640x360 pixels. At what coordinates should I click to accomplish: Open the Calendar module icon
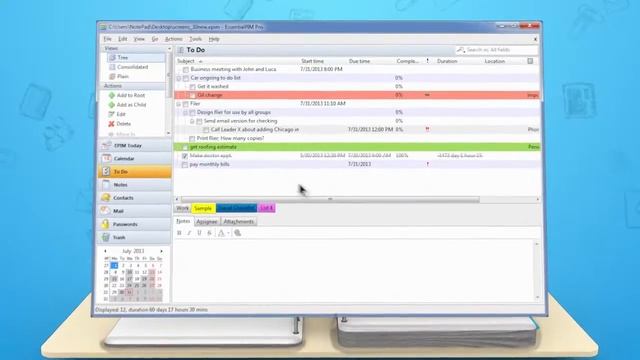point(106,158)
